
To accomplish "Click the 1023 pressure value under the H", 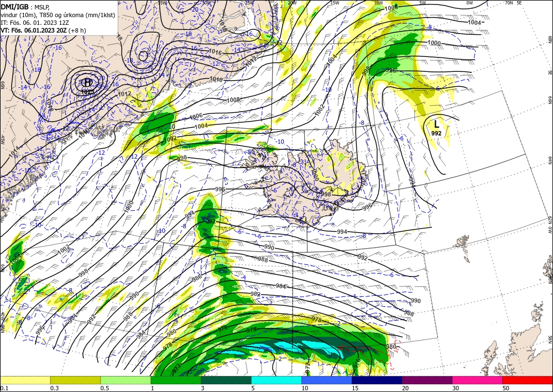I will click(x=87, y=92).
